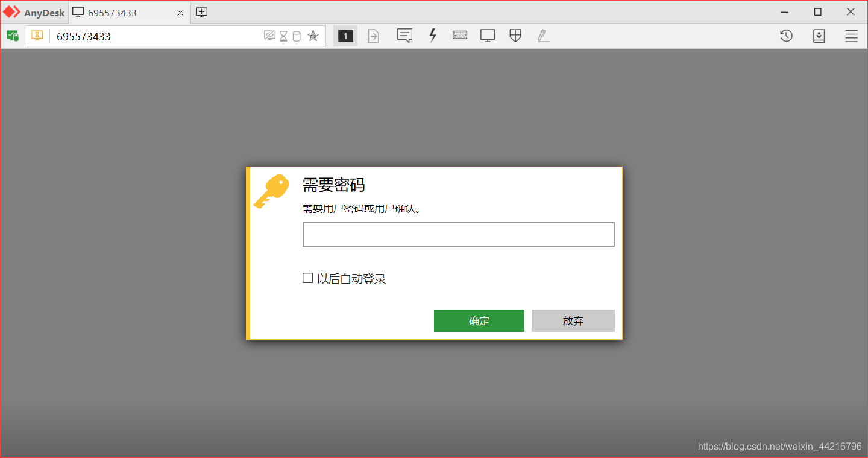This screenshot has height=458, width=868.
Task: Click the file transfer arrow icon
Action: pyautogui.click(x=374, y=36)
